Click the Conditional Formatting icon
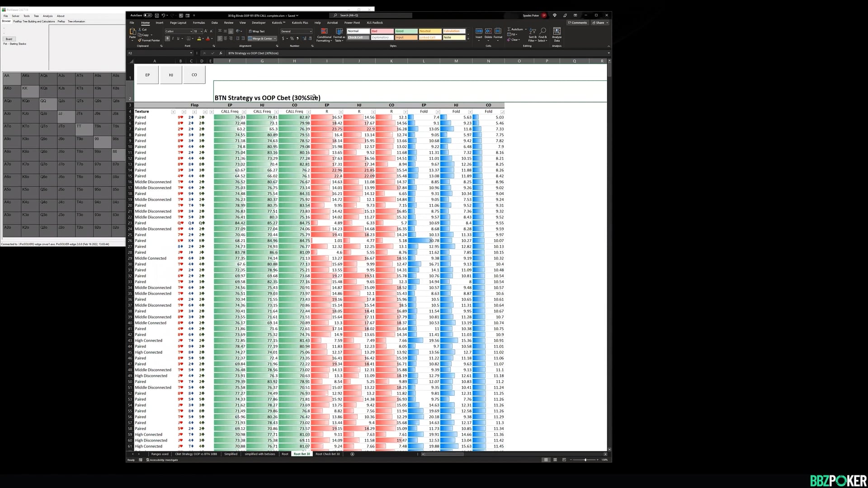Viewport: 868px width, 488px height. point(324,32)
